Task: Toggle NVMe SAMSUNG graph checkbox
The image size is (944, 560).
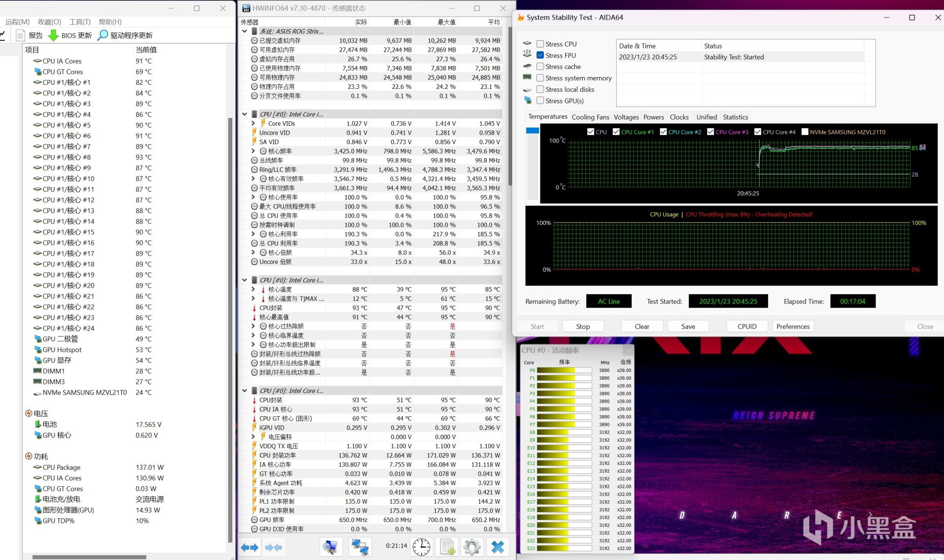Action: coord(805,132)
